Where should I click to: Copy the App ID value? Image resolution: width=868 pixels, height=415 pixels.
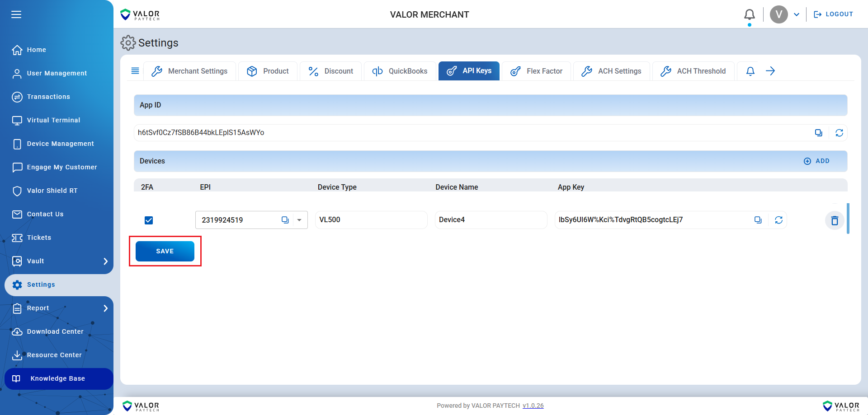click(818, 133)
